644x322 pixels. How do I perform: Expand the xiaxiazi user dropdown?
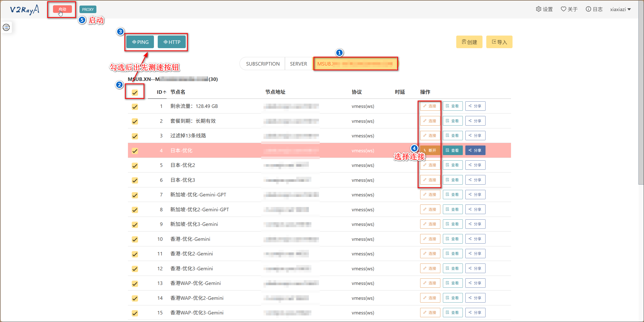(620, 9)
